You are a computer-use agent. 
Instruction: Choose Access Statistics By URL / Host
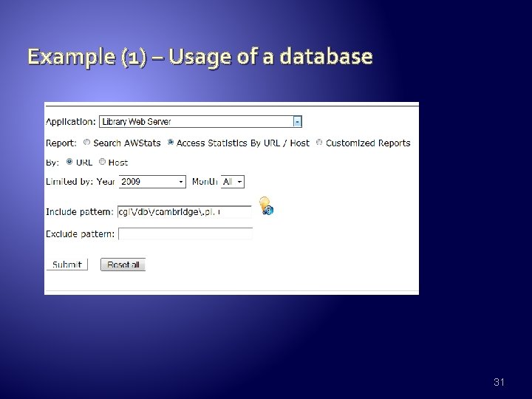171,143
